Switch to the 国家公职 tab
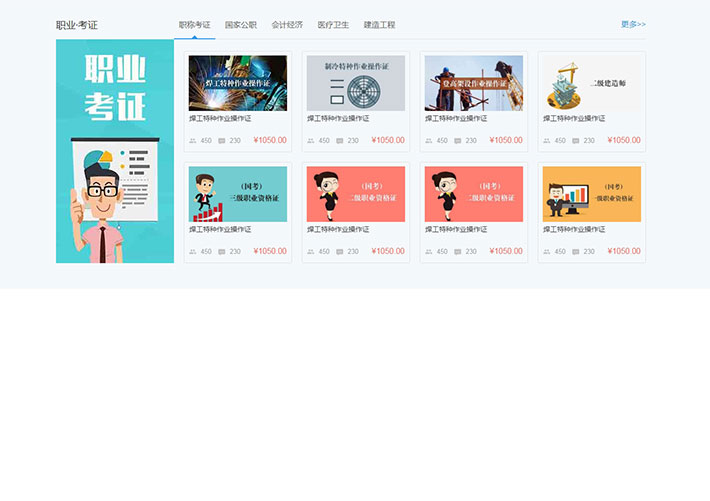The image size is (710, 501). (x=240, y=24)
